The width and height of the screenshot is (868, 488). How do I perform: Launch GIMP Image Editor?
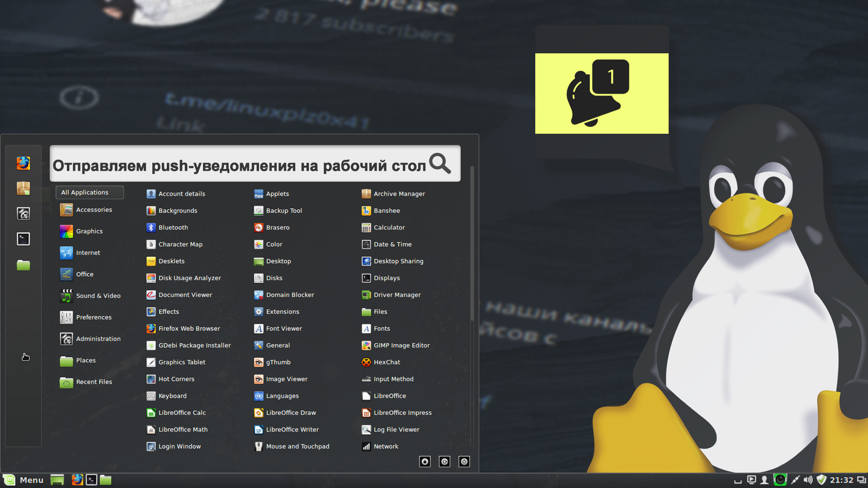point(401,345)
